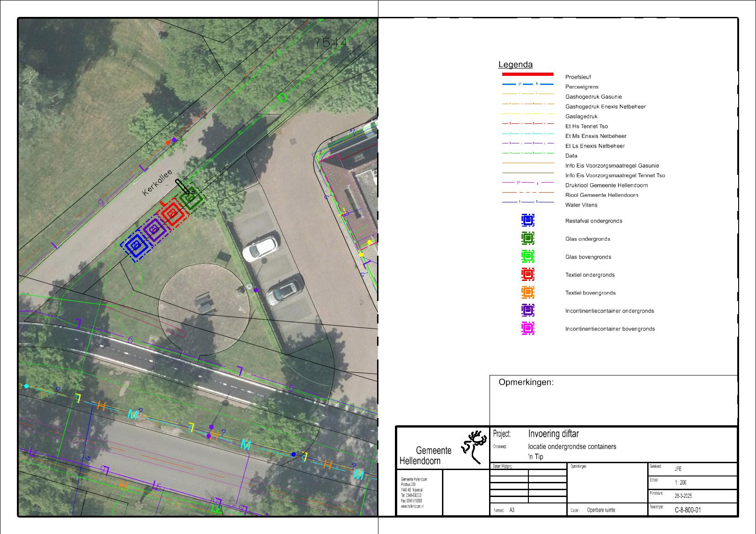Click the blue Perceelgrens line sample

(527, 85)
